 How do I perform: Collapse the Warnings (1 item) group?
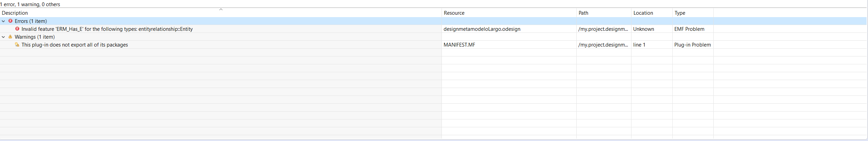tap(3, 37)
